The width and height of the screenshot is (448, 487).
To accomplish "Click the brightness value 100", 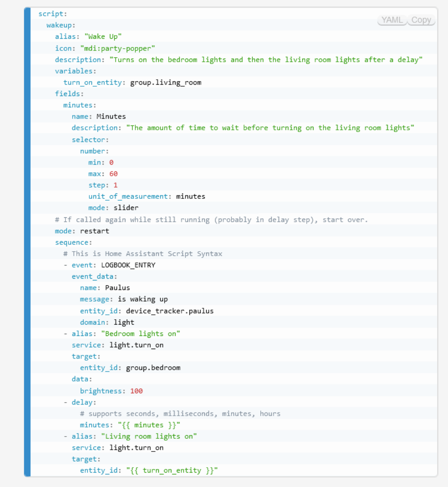I will pos(136,391).
